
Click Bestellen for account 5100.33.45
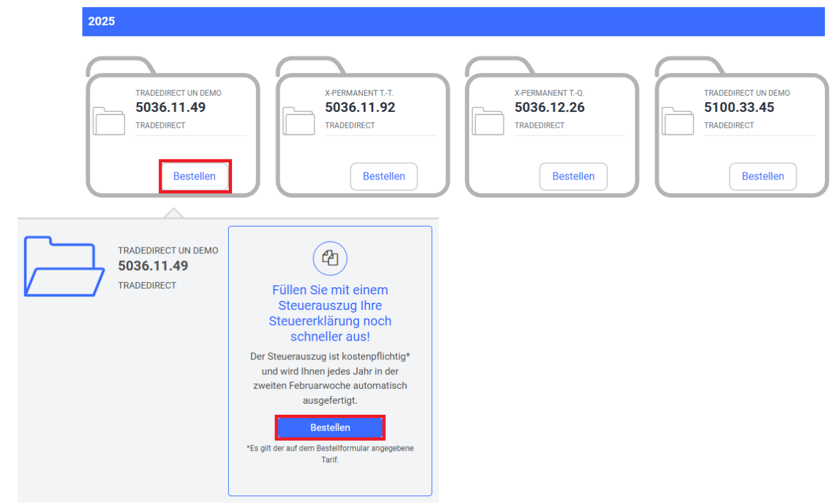tap(763, 176)
